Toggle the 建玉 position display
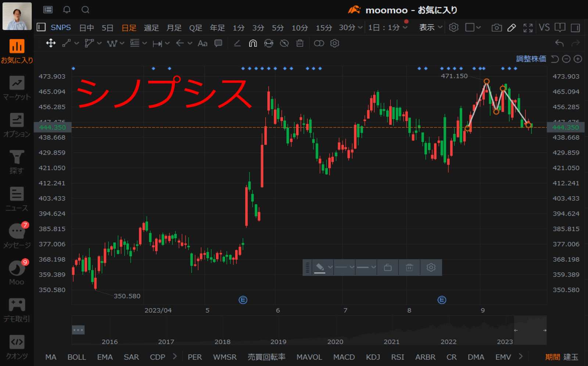Screen dimensions: 588x366 571,357
